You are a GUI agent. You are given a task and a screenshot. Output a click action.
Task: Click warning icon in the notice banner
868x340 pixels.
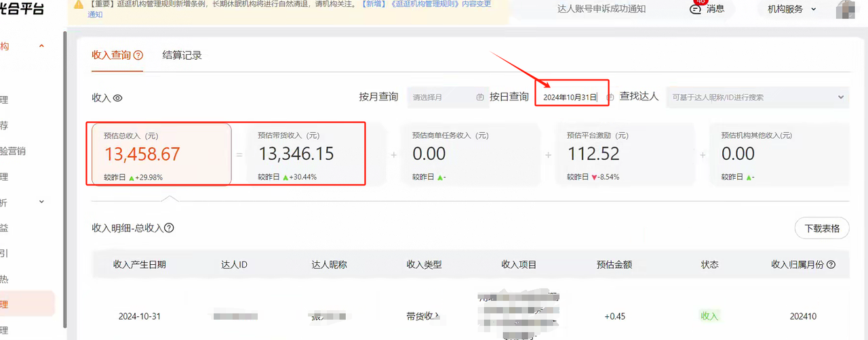click(x=79, y=3)
